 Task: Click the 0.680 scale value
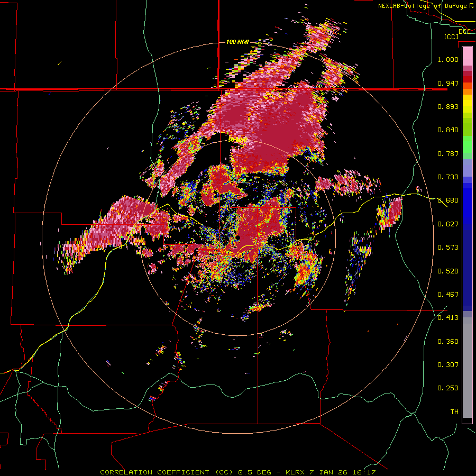click(x=448, y=200)
